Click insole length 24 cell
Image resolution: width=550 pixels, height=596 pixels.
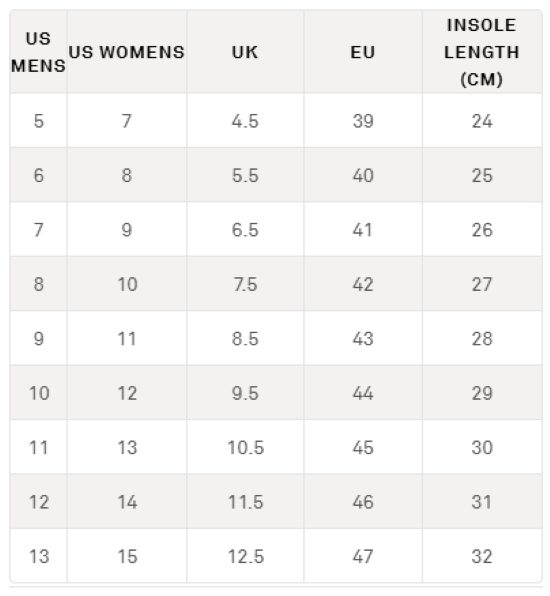(x=482, y=121)
